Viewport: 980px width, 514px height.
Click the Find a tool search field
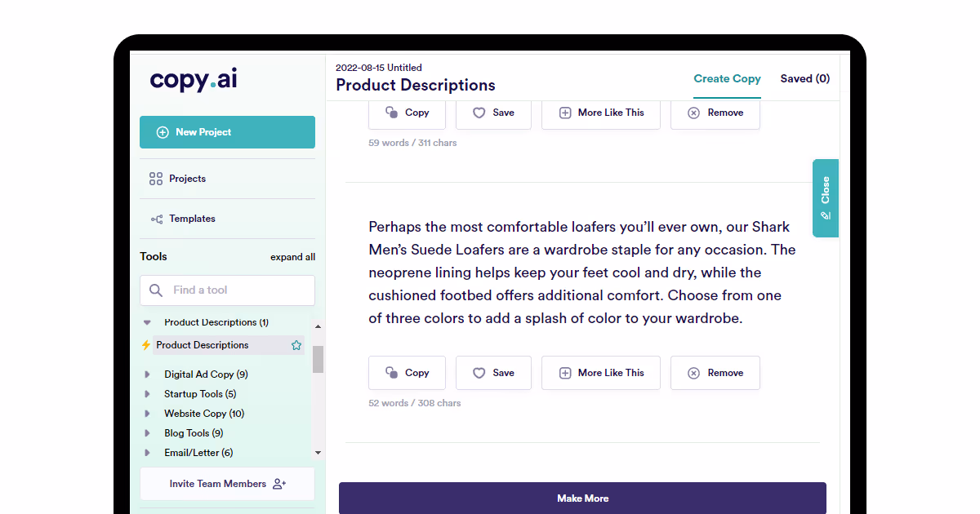click(x=227, y=290)
